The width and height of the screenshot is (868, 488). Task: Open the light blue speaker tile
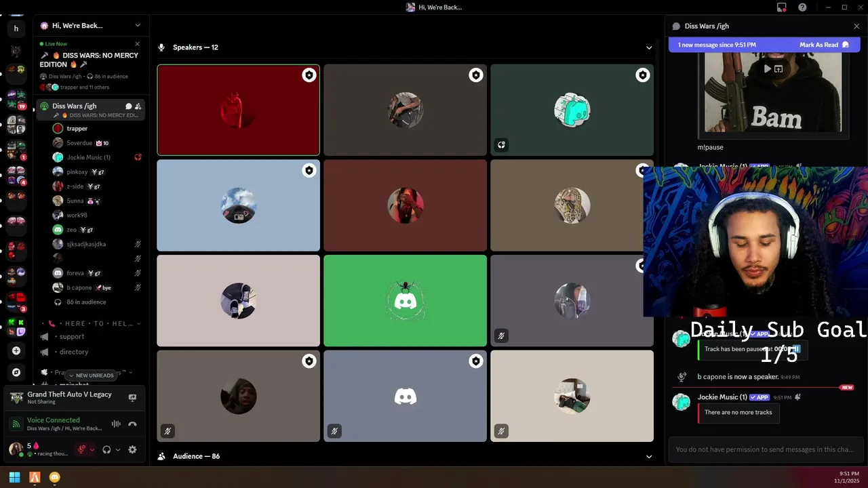(238, 205)
